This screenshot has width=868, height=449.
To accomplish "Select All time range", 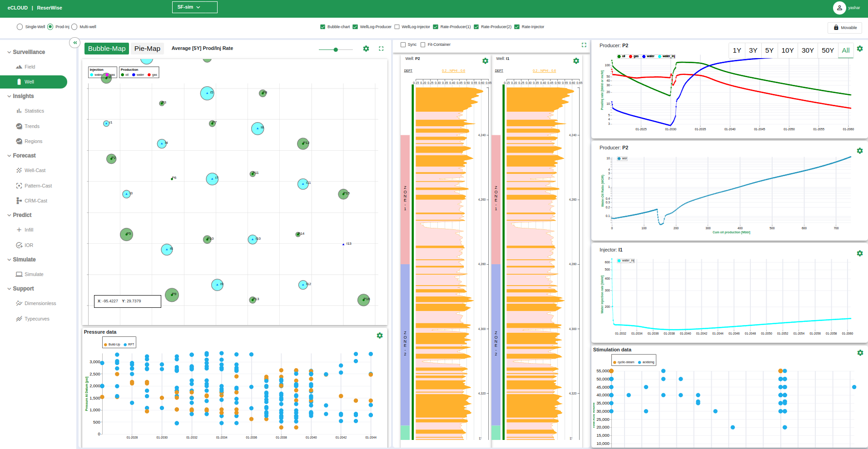I will tap(846, 50).
